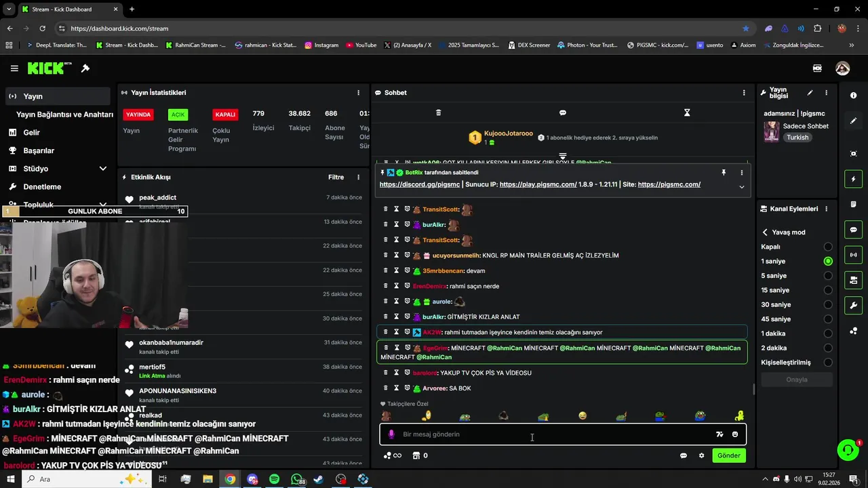
Task: Timeout burAlkr with hourglass on GİTMİŞTİR message
Action: coord(397,317)
